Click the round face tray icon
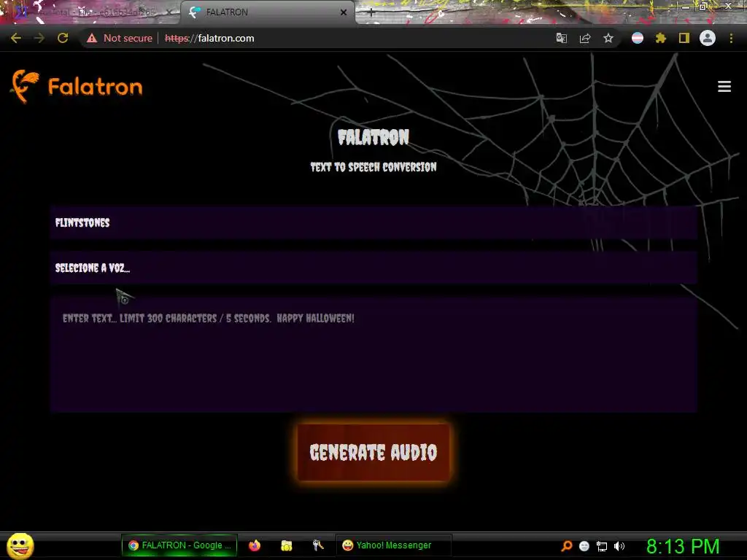 click(584, 546)
